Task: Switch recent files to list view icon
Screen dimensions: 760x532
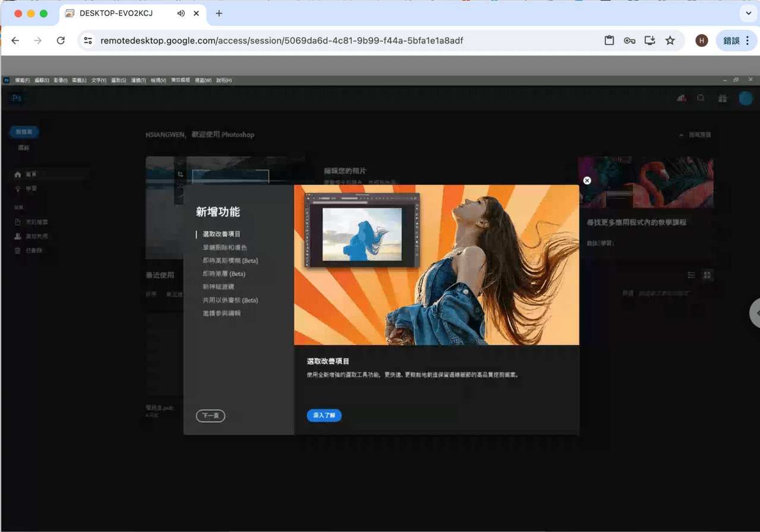Action: pos(691,275)
